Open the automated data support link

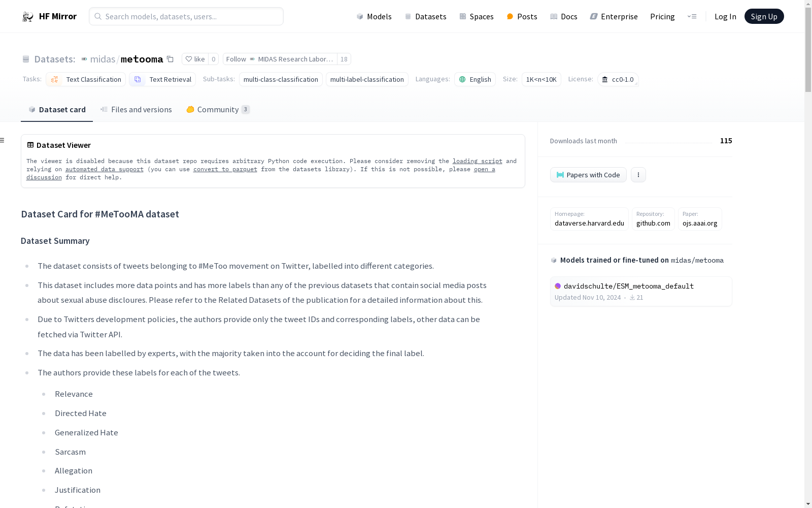coord(105,169)
